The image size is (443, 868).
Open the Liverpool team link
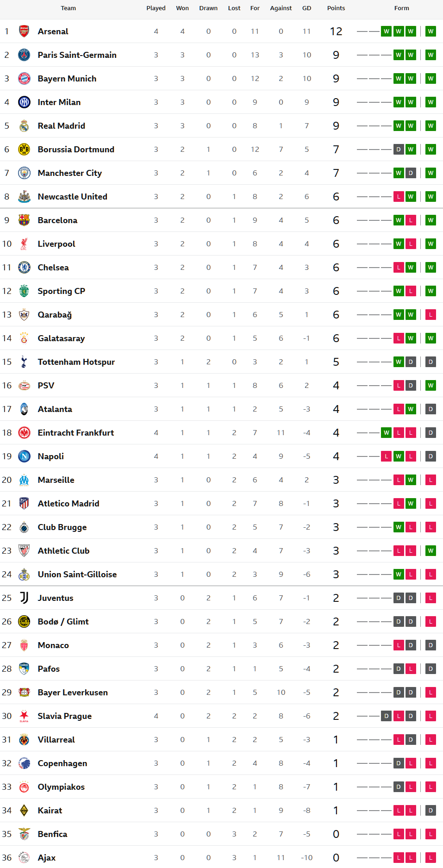click(x=56, y=244)
